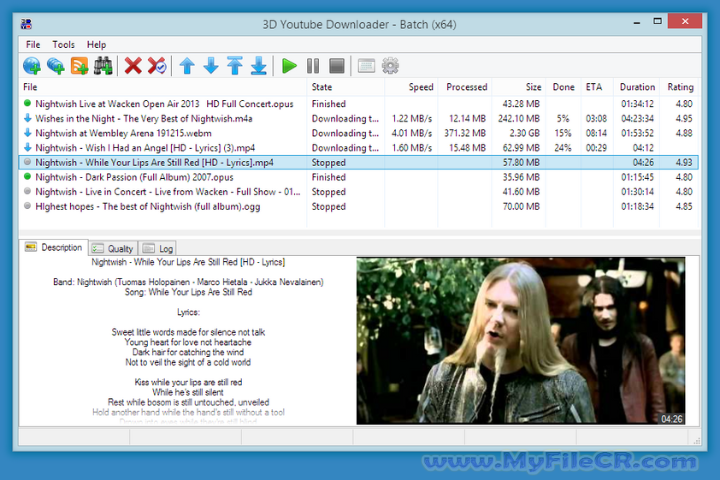Screen dimensions: 720x480
Task: Click download arrow icon of Wish I Had an Angel
Action: click(28, 147)
